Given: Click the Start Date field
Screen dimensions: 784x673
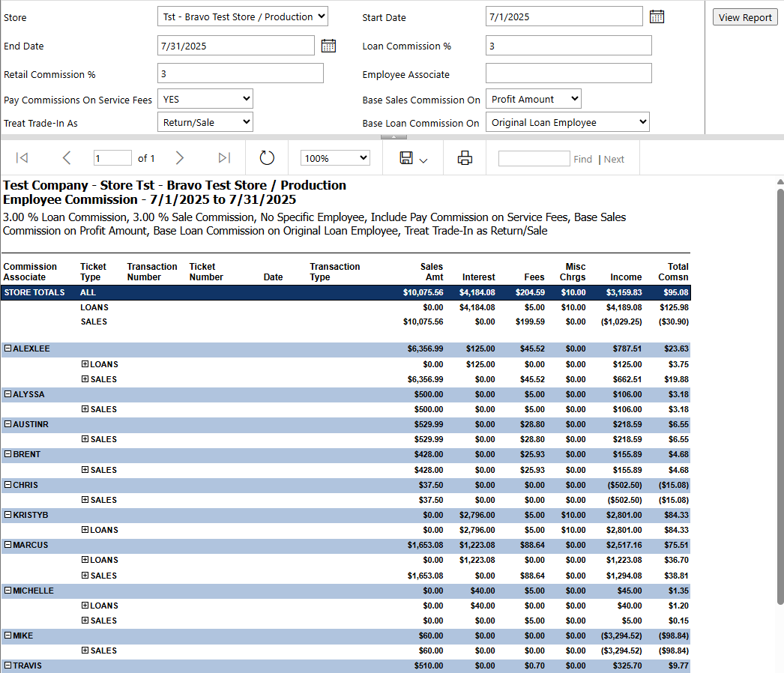Looking at the screenshot, I should coord(564,16).
